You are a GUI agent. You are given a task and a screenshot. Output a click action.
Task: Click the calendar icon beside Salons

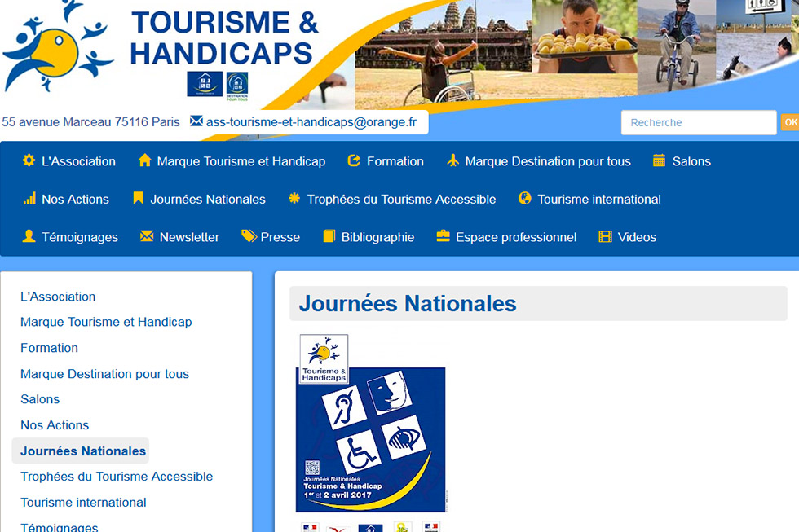[659, 160]
